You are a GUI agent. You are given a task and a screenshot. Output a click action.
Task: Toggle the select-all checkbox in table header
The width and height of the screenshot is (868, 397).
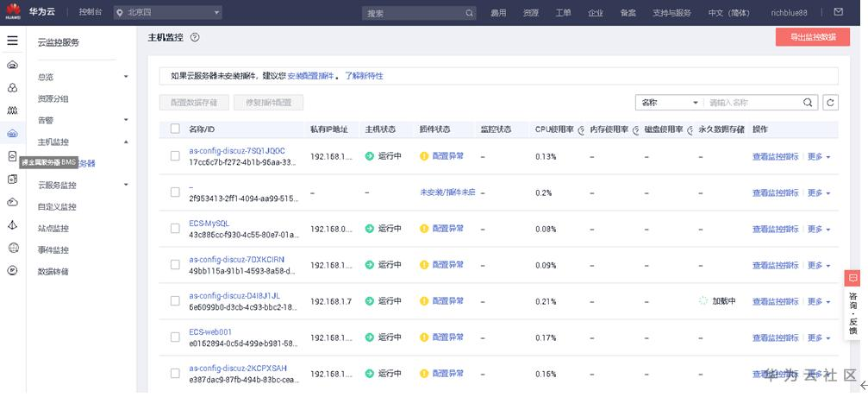click(x=175, y=129)
